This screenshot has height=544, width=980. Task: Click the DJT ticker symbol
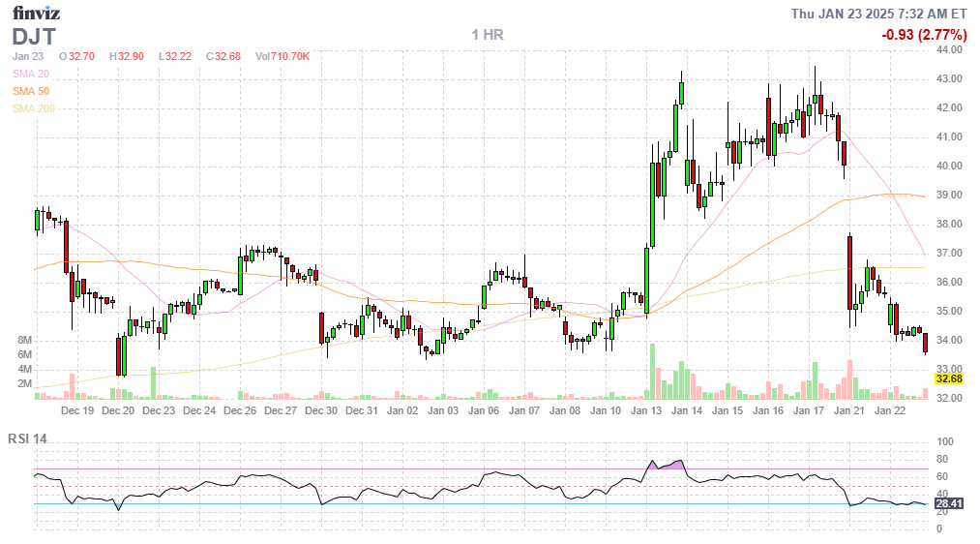[x=34, y=37]
